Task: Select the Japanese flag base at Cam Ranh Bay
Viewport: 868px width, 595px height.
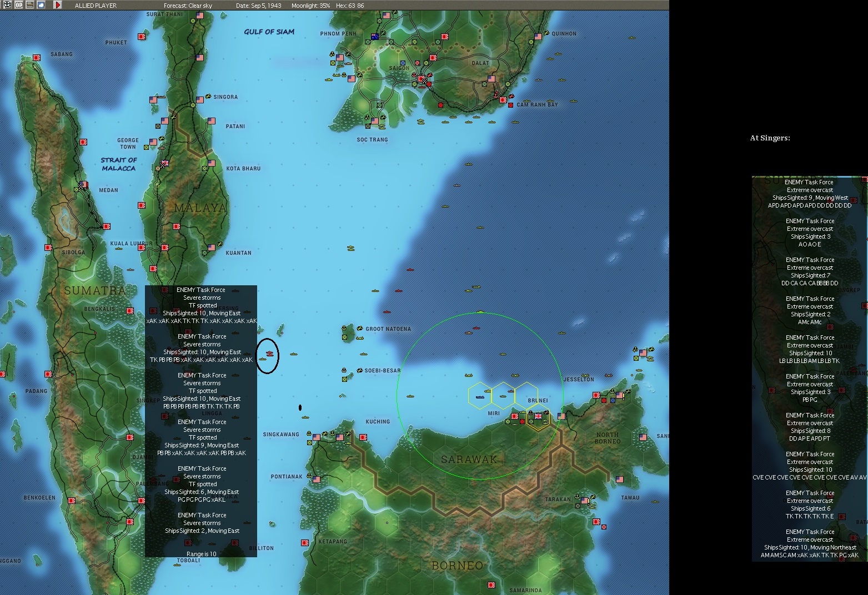Action: (x=503, y=100)
